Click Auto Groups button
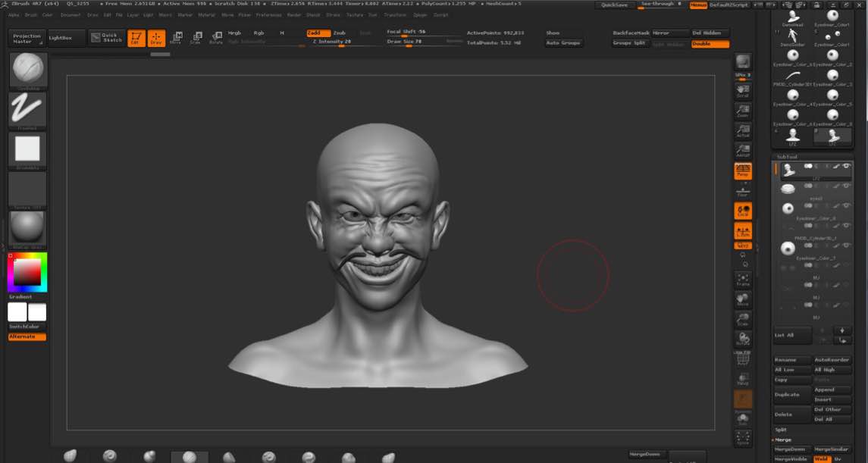This screenshot has width=868, height=463. 563,43
